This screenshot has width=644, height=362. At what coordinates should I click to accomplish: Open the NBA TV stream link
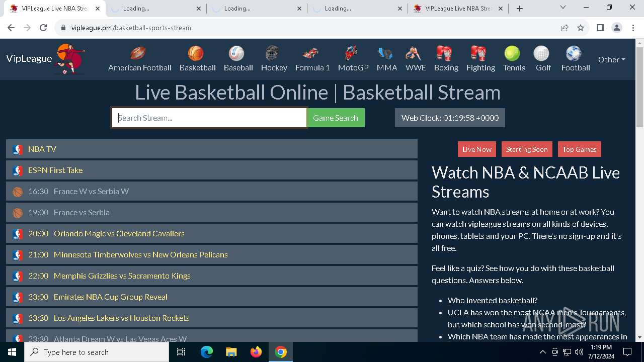(x=212, y=149)
